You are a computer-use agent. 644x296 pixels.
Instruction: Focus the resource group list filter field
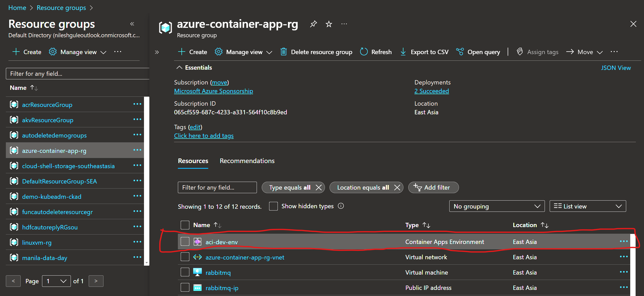point(77,74)
